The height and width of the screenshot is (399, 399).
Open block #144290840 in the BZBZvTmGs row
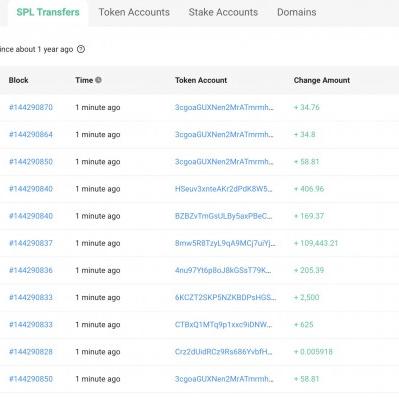pos(31,216)
